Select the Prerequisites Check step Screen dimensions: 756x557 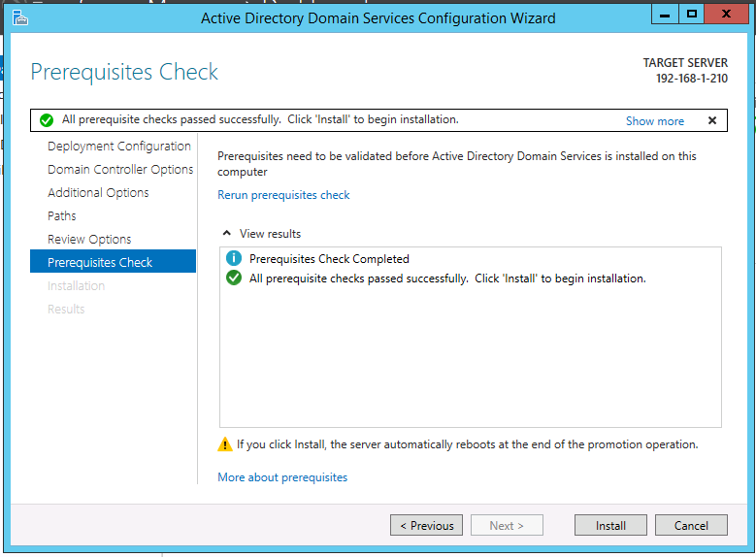(113, 261)
